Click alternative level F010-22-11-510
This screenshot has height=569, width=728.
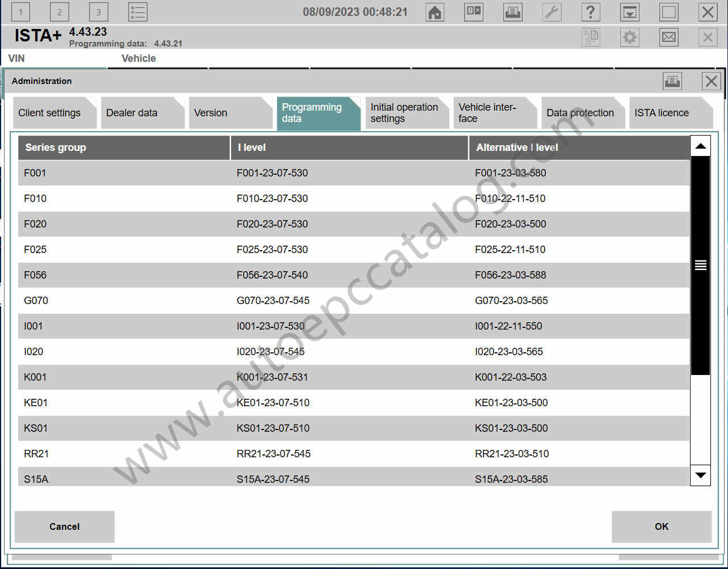click(510, 199)
